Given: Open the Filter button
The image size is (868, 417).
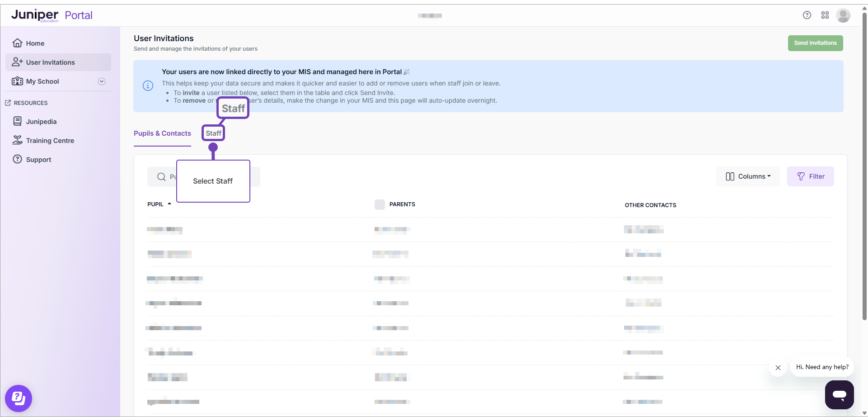Looking at the screenshot, I should point(811,176).
